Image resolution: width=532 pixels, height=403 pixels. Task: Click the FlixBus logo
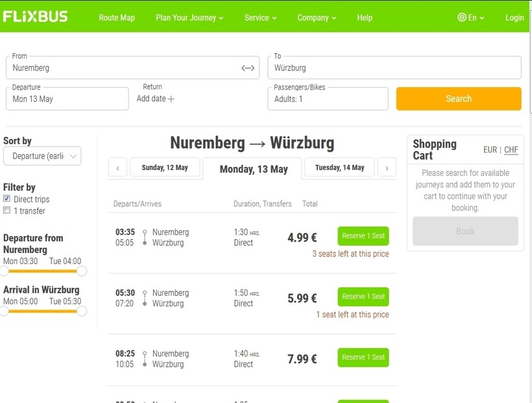[36, 17]
